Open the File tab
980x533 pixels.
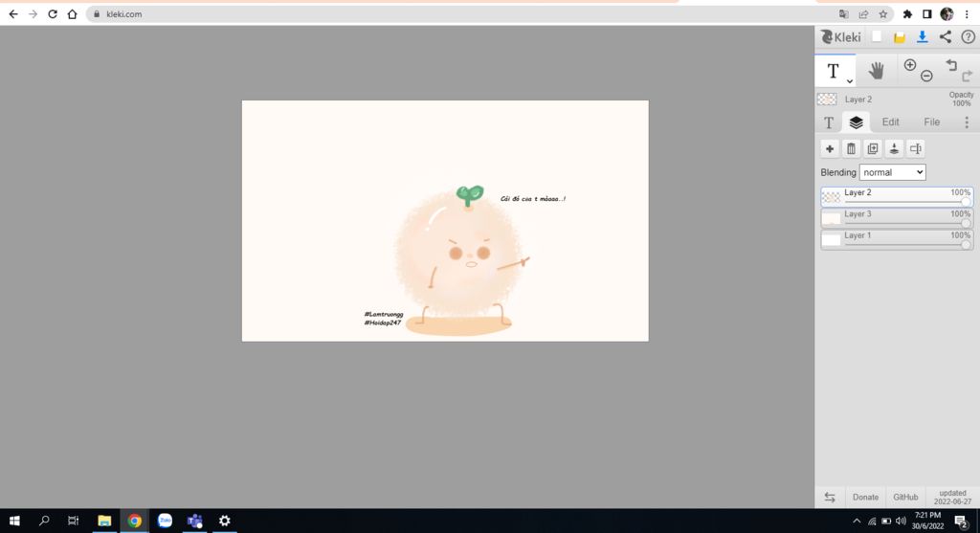click(x=932, y=122)
